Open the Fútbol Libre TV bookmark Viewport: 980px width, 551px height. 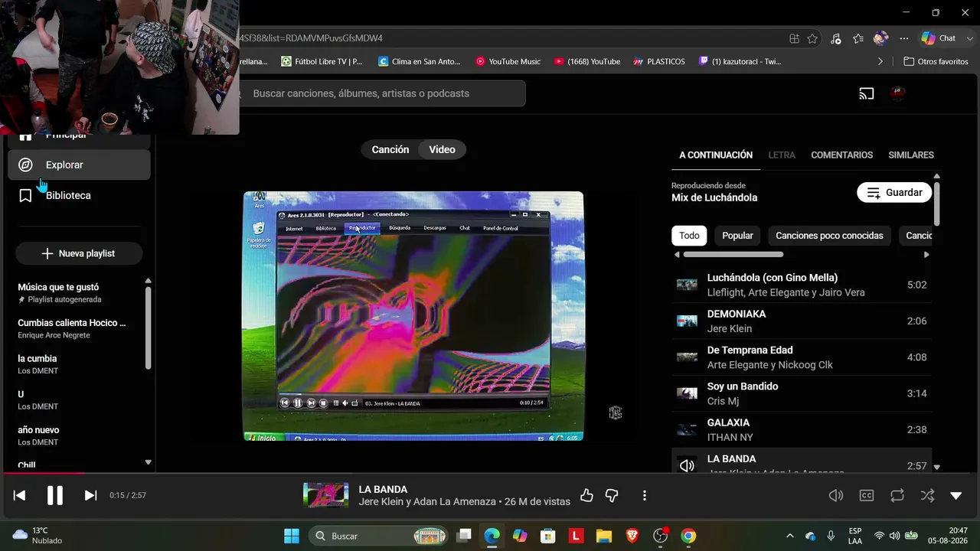point(322,61)
